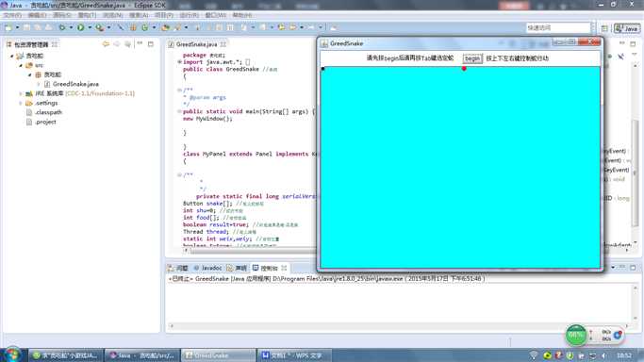Open the Debug button dropdown arrow
The height and width of the screenshot is (362, 644).
pos(71,27)
